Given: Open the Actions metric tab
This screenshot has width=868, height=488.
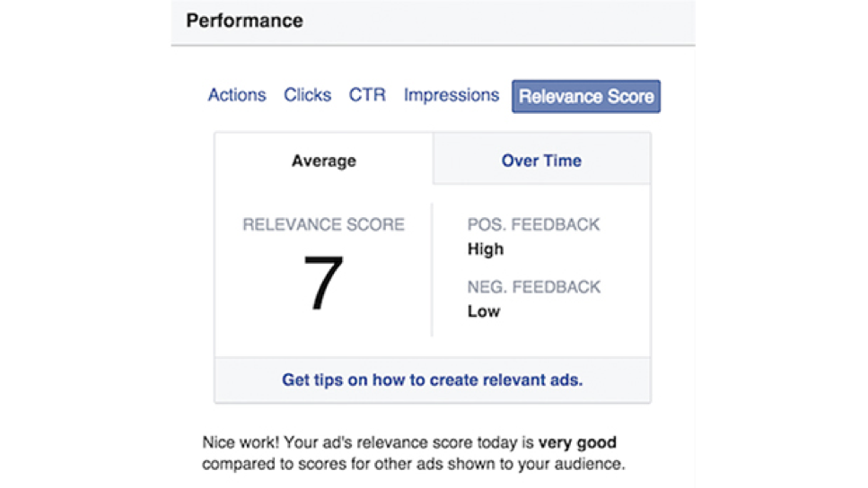Looking at the screenshot, I should [x=237, y=95].
